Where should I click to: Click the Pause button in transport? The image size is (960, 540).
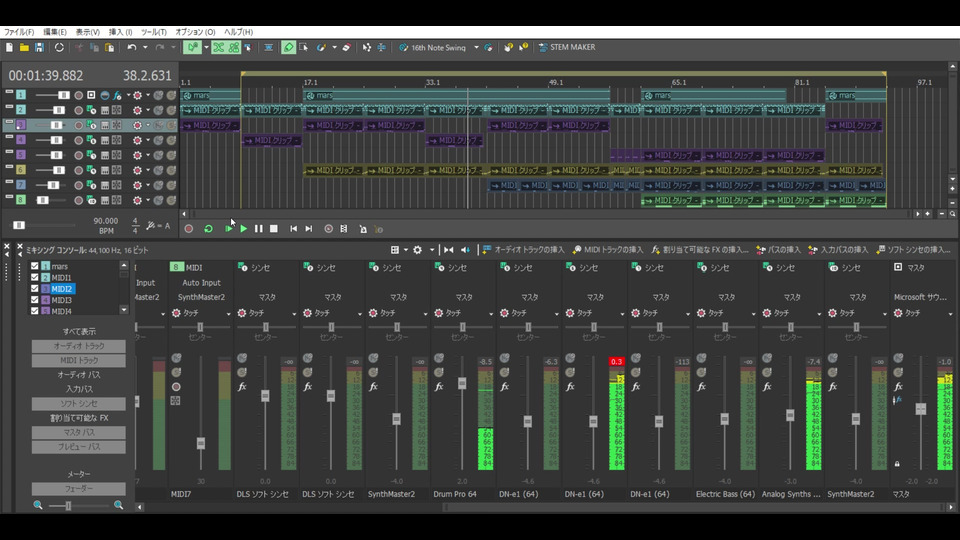tap(258, 229)
